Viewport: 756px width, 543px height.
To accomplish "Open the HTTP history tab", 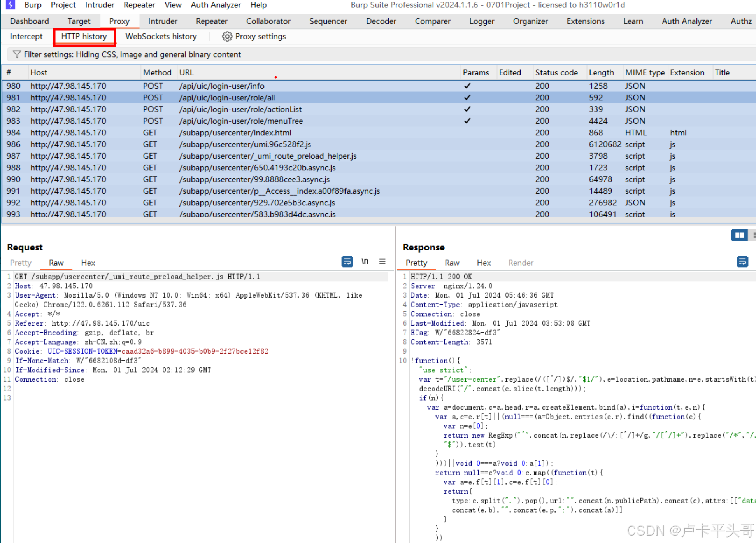I will click(84, 36).
